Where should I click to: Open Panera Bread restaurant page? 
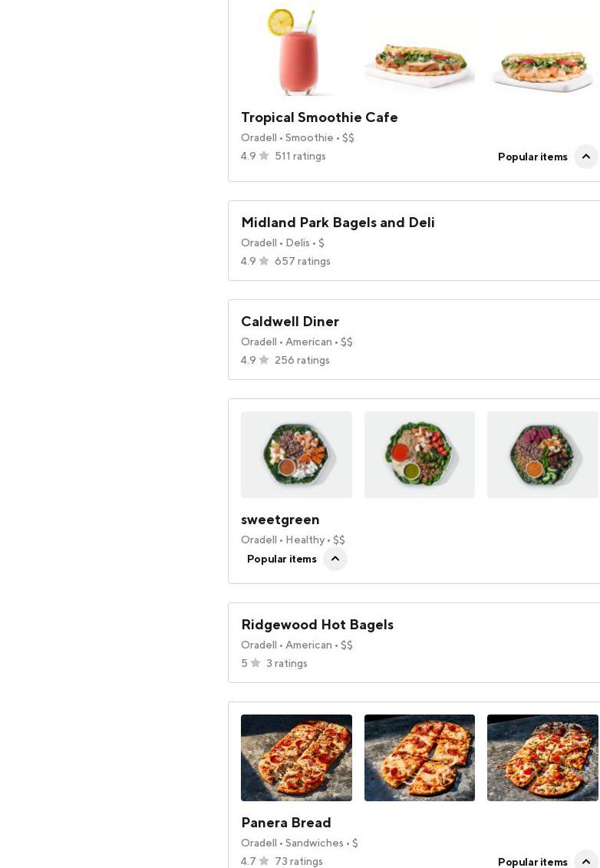point(286,823)
